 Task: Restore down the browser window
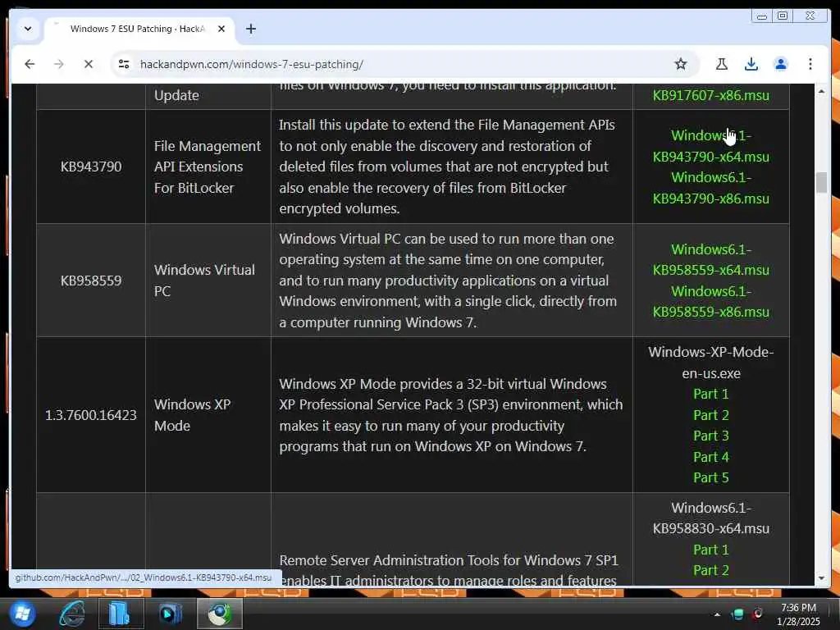[783, 16]
